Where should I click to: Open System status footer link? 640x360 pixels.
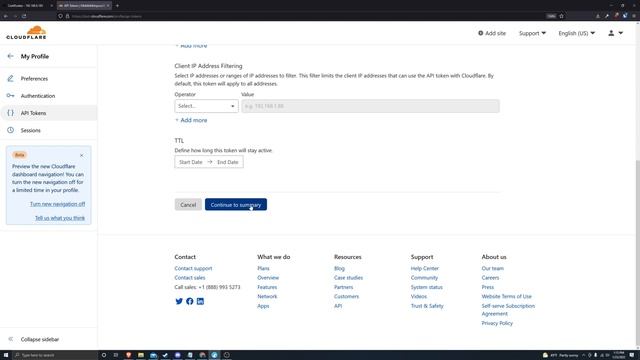tap(427, 287)
